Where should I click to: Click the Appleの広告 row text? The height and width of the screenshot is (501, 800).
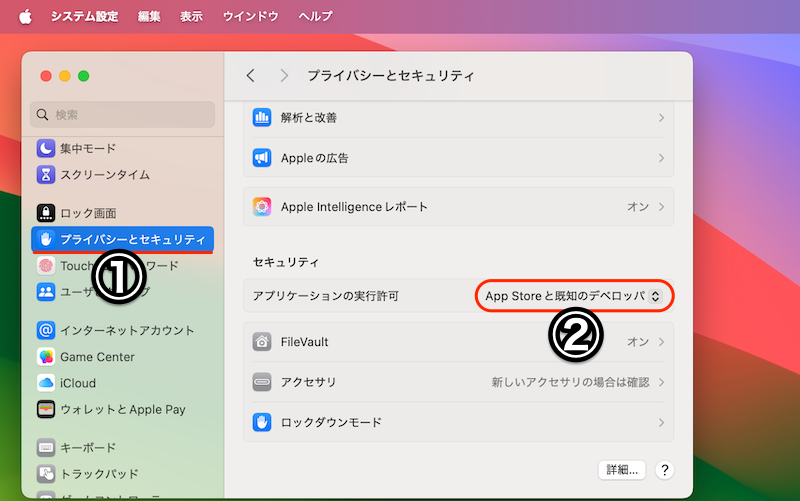point(315,158)
